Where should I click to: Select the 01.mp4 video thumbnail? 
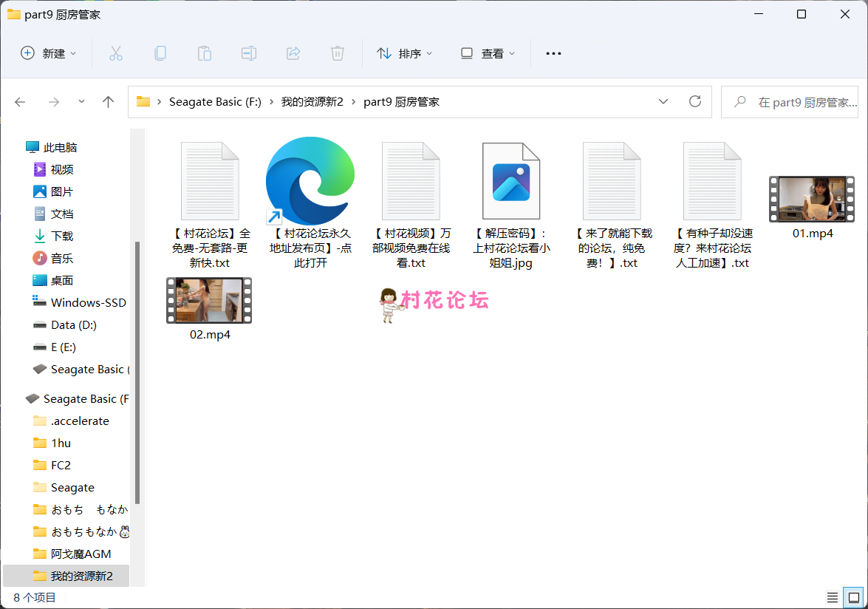click(812, 200)
